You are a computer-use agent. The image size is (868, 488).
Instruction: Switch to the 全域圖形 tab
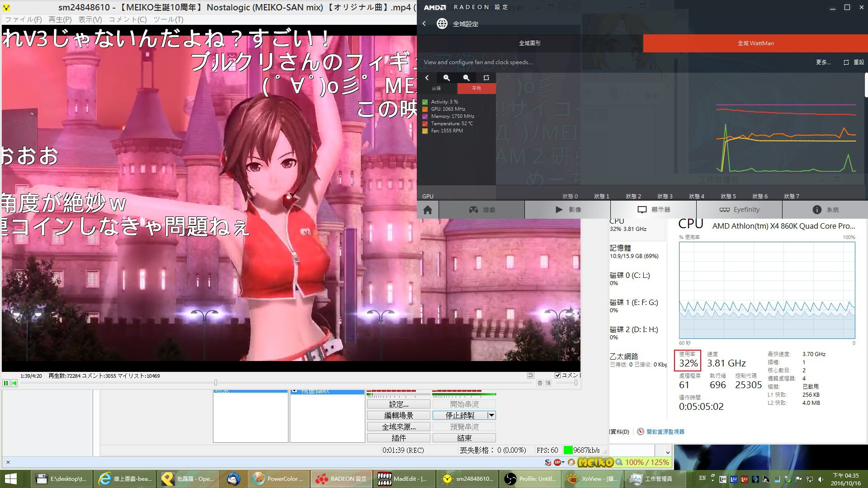tap(530, 43)
